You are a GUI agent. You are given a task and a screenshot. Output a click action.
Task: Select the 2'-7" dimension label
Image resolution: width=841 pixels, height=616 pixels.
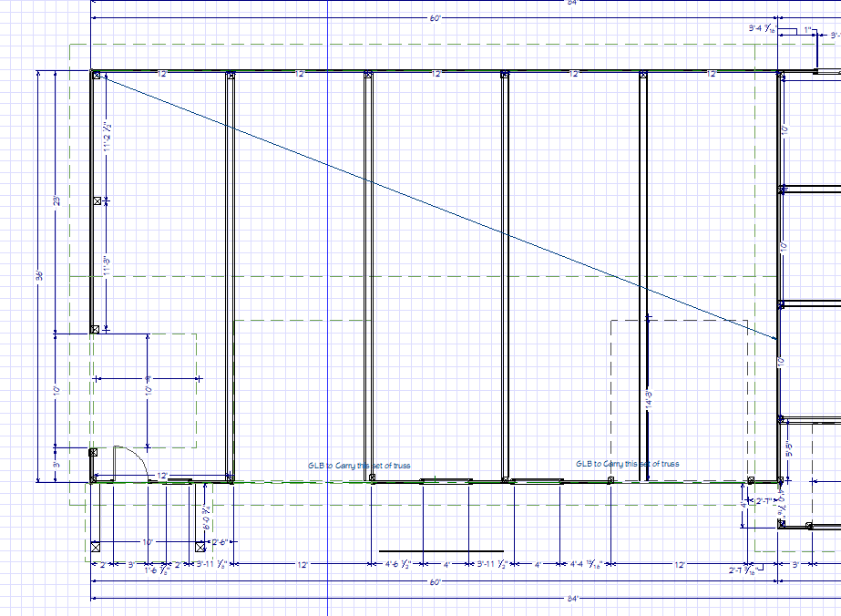click(764, 501)
